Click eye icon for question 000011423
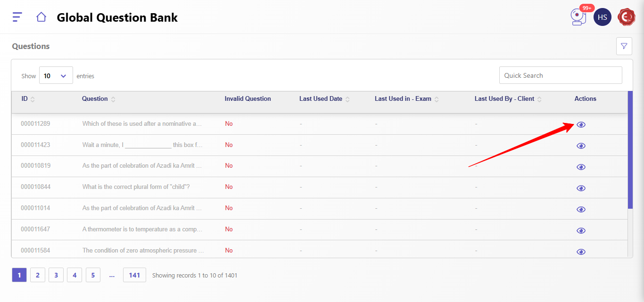This screenshot has height=302, width=644. pos(581,146)
